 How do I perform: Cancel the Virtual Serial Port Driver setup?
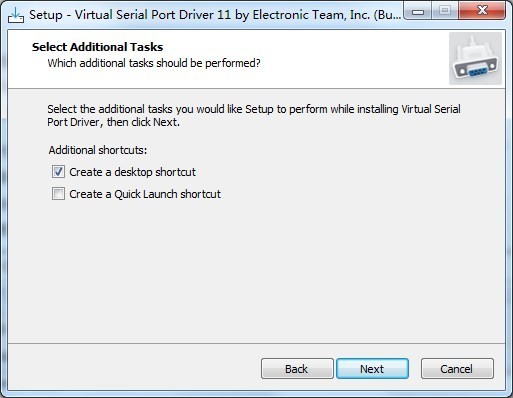click(457, 369)
